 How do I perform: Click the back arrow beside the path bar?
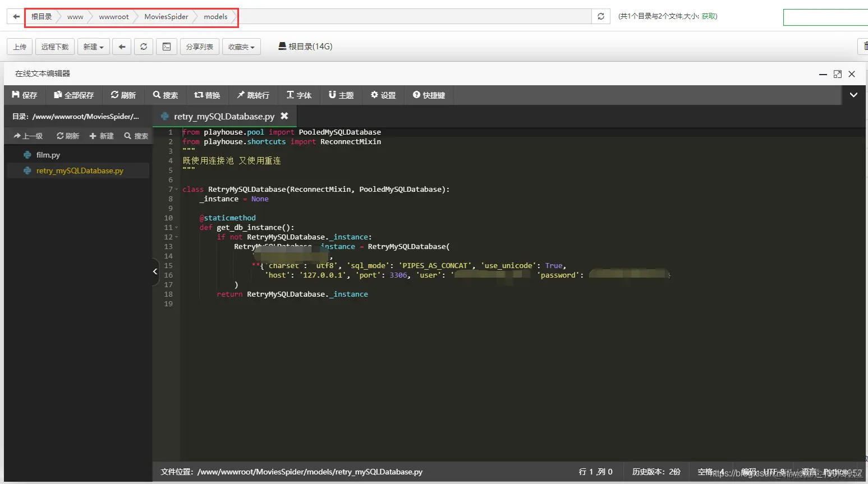click(16, 16)
